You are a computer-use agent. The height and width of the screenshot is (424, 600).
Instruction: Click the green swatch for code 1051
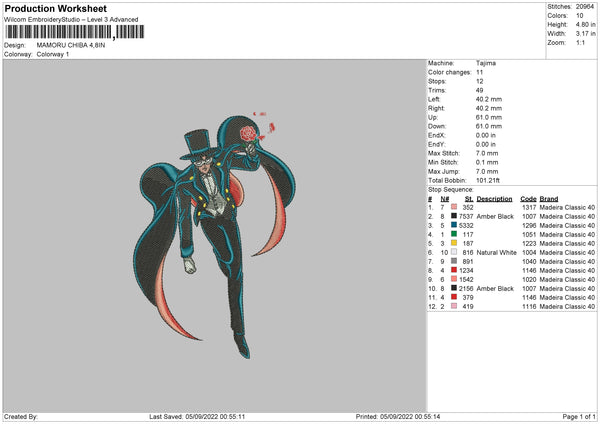click(x=454, y=234)
